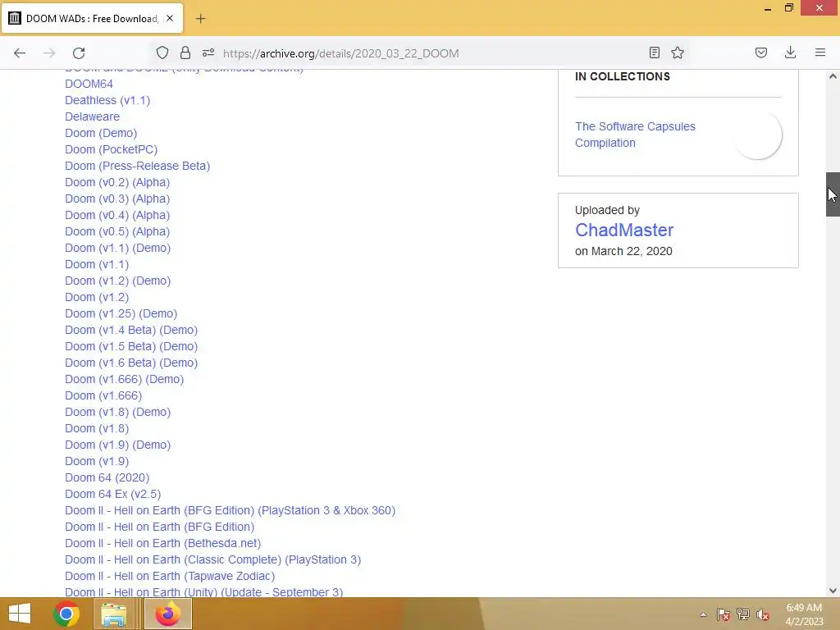Click the scroll up arrow
The height and width of the screenshot is (630, 840).
[833, 76]
